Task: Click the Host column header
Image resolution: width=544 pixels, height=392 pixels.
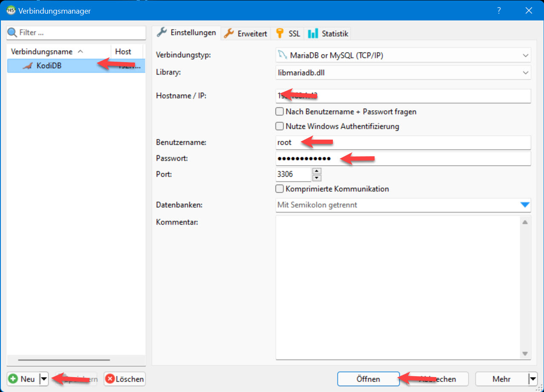Action: coord(127,52)
